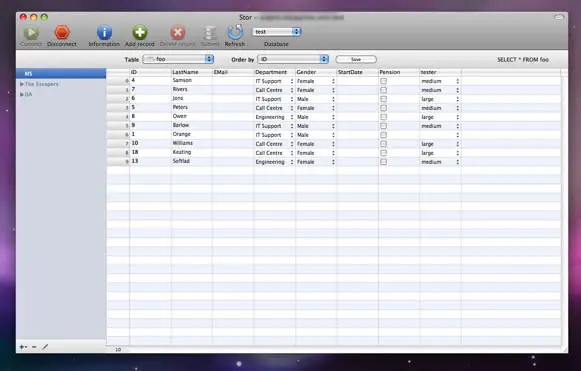Toggle Pension checkbox for Jons
The image size is (581, 371).
click(384, 99)
